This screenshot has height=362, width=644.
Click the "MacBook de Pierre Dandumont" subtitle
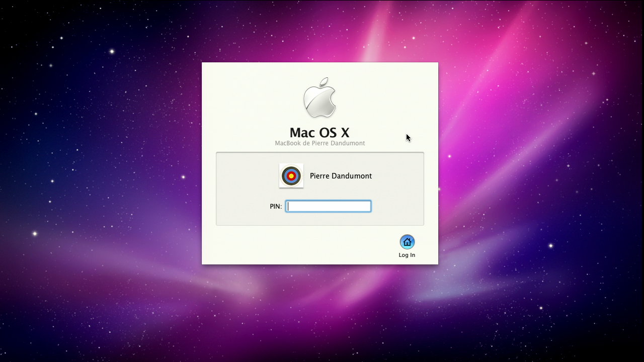click(x=319, y=143)
